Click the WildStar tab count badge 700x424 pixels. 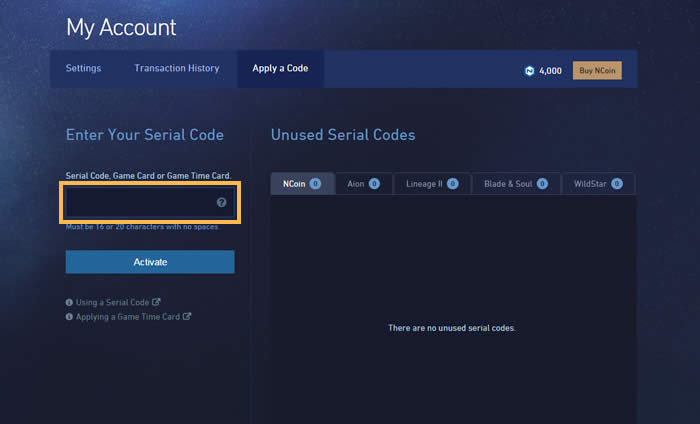[x=617, y=183]
